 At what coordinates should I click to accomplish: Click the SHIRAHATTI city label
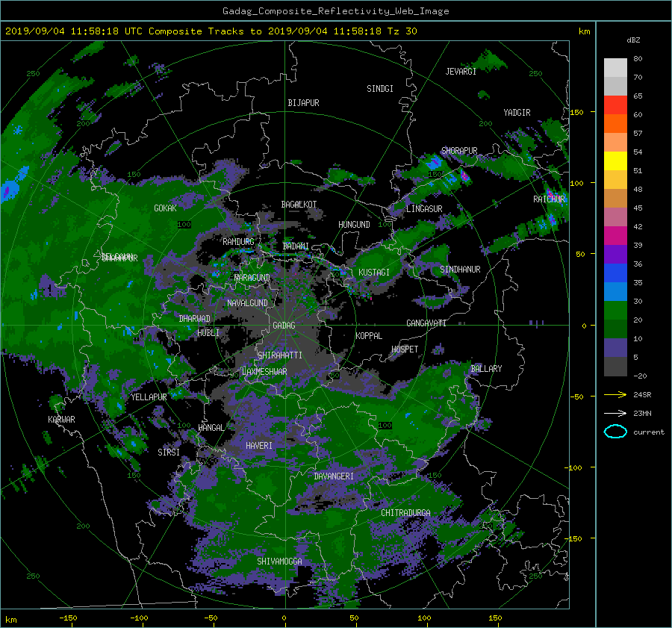click(280, 355)
